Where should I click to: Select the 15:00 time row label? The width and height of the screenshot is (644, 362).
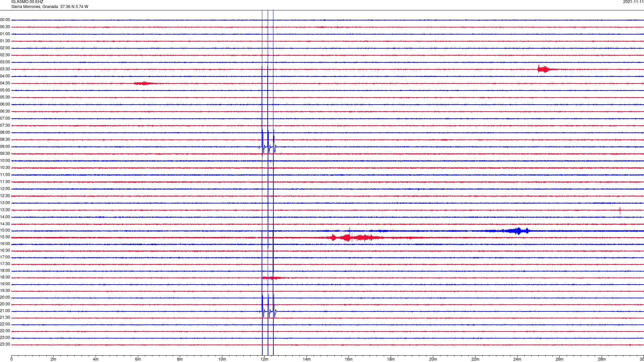coord(5,230)
